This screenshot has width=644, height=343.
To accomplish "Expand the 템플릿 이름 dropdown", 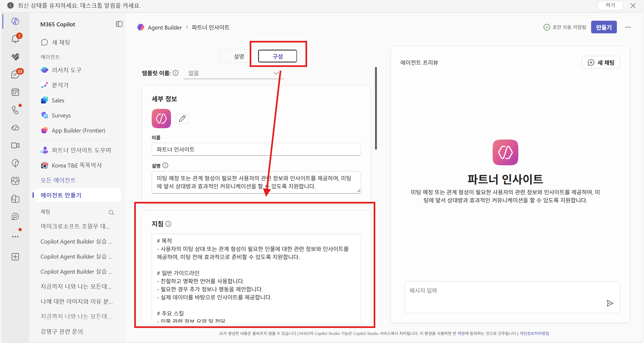I will 234,73.
